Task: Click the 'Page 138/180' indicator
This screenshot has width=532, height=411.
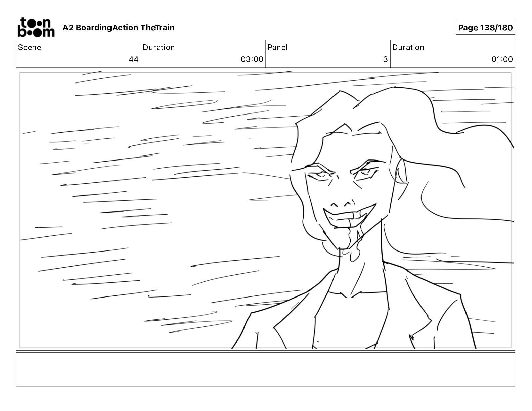Action: 485,28
